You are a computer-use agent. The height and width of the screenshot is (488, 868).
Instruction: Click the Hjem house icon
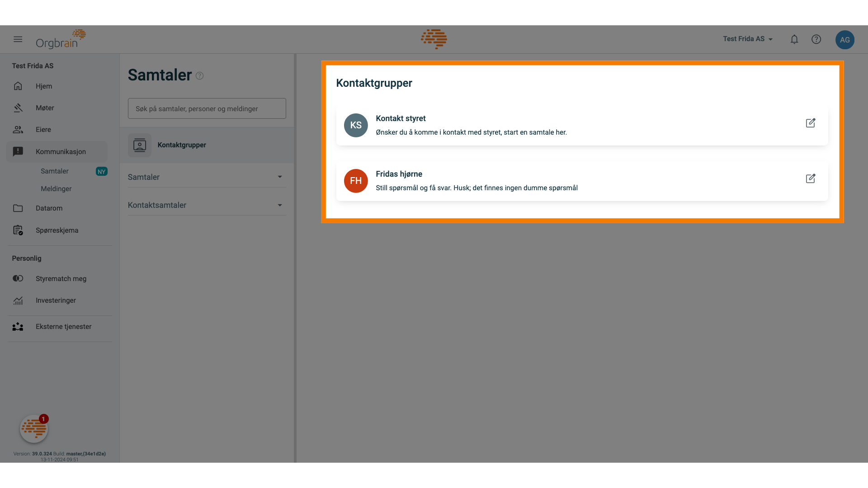tap(18, 86)
